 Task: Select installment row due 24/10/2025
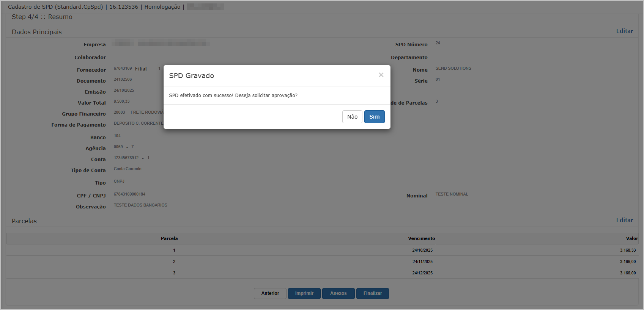click(x=422, y=250)
